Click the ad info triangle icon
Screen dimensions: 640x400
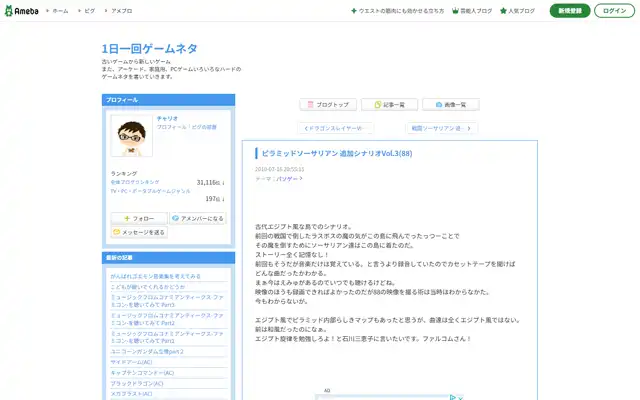452,397
